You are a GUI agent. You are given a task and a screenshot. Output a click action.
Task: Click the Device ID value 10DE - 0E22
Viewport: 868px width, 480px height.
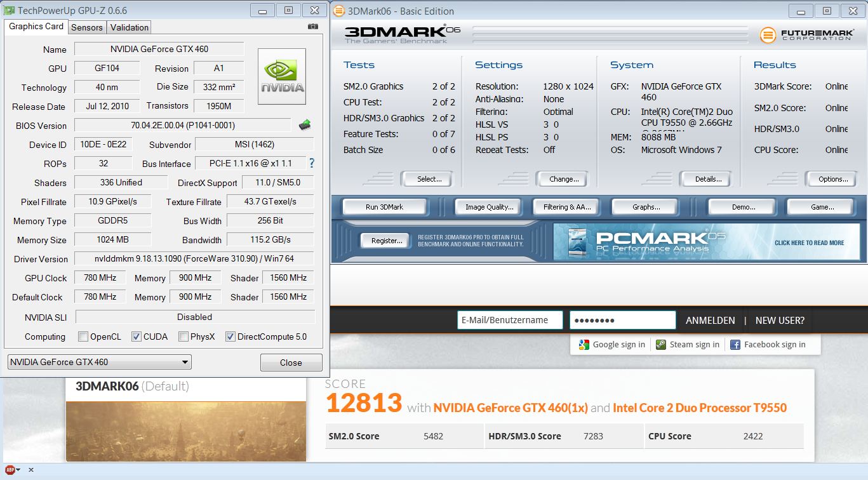tap(103, 144)
